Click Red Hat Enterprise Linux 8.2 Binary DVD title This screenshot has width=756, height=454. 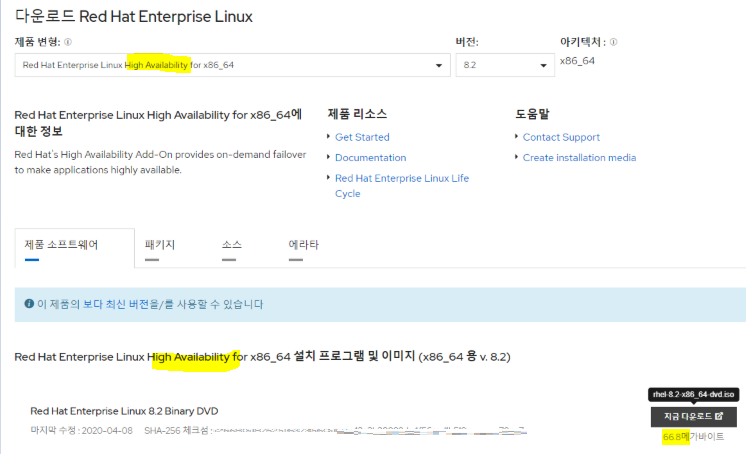click(x=124, y=411)
